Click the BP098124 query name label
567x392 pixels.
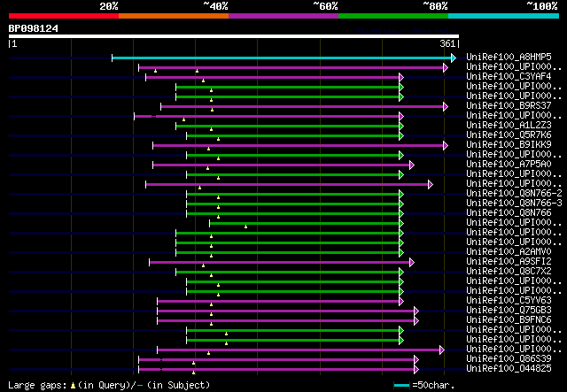point(34,28)
